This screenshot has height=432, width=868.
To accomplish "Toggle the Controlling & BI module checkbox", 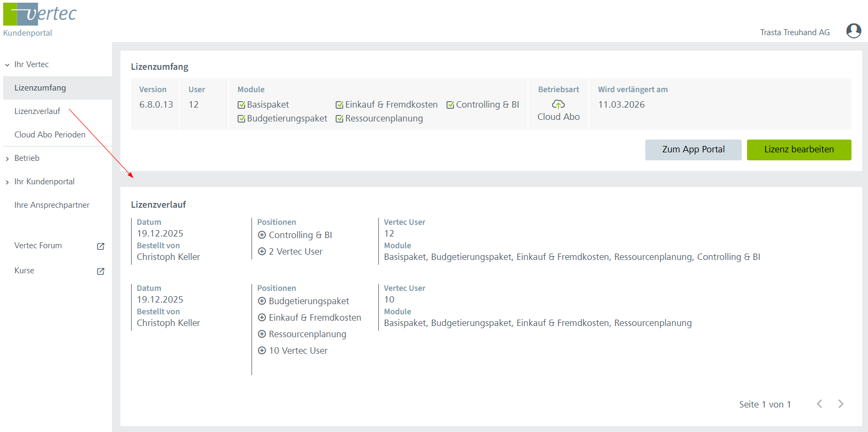I will 450,105.
